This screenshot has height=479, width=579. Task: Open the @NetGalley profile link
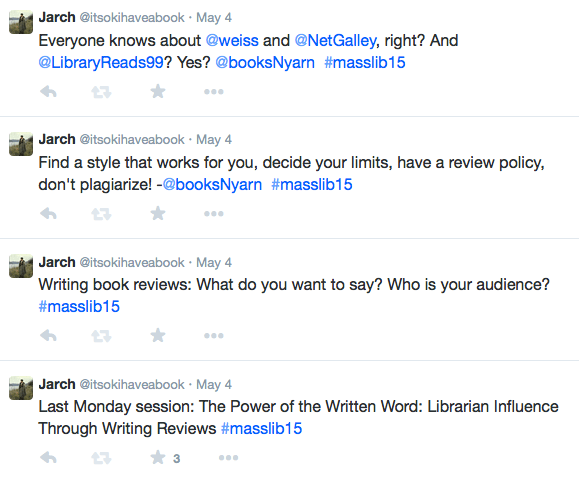click(x=335, y=41)
